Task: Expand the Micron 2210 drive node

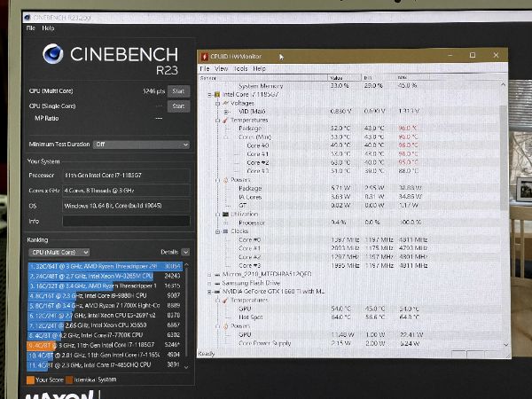Action: [209, 275]
